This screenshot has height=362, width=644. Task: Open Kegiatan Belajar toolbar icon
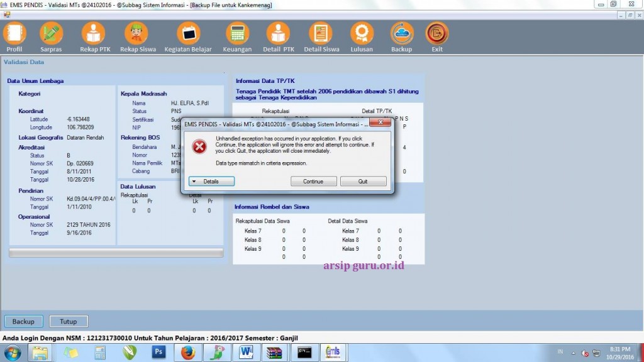point(188,37)
